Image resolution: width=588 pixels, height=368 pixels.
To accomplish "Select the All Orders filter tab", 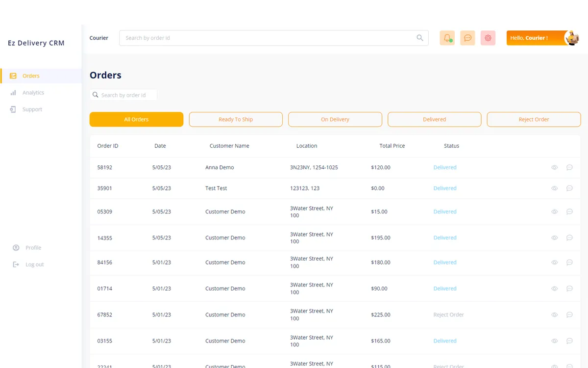I will 136,119.
